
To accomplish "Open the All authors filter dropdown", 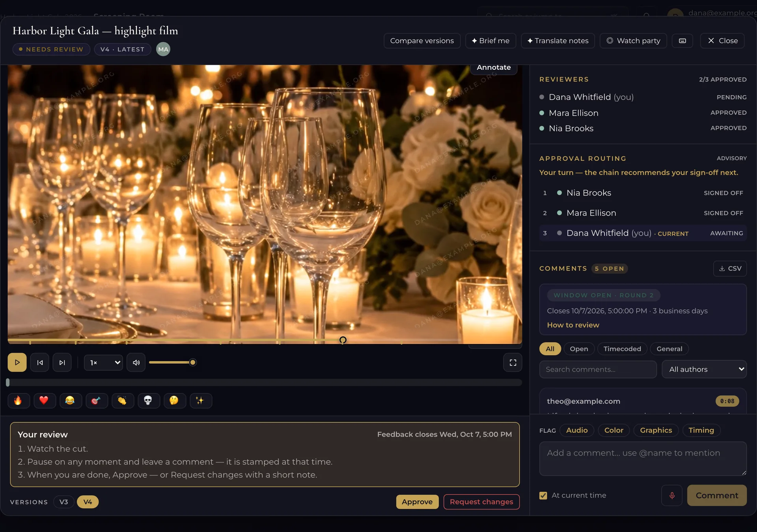I will (x=704, y=369).
